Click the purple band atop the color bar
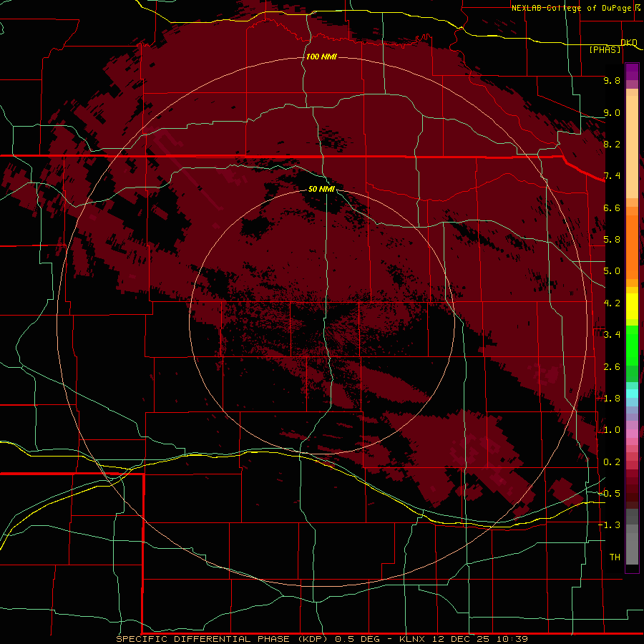This screenshot has height=644, width=644. 632,72
